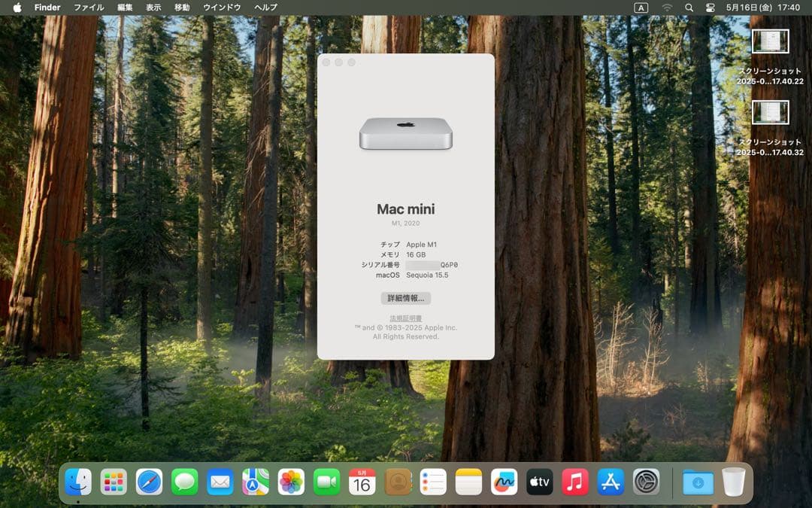The height and width of the screenshot is (508, 812).
Task: Open Messages from the Dock
Action: (185, 482)
